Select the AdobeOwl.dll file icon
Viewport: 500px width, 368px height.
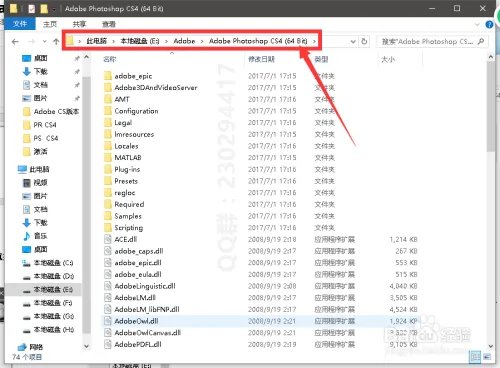click(x=108, y=321)
